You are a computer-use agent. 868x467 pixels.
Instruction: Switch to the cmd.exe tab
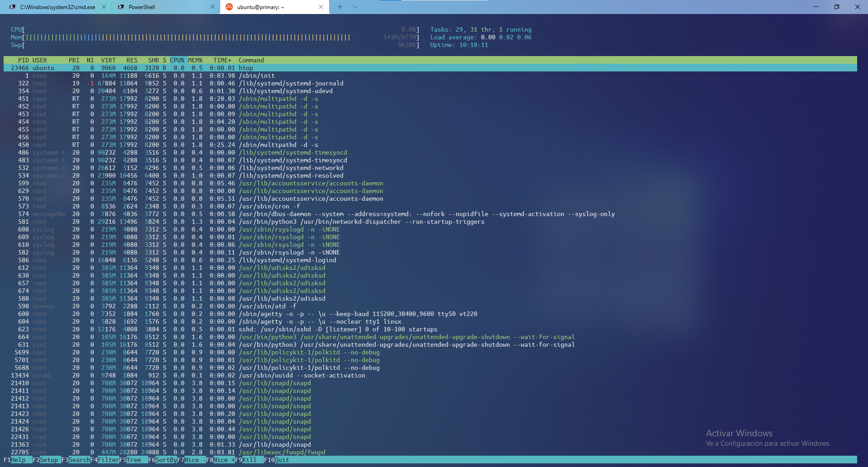57,7
